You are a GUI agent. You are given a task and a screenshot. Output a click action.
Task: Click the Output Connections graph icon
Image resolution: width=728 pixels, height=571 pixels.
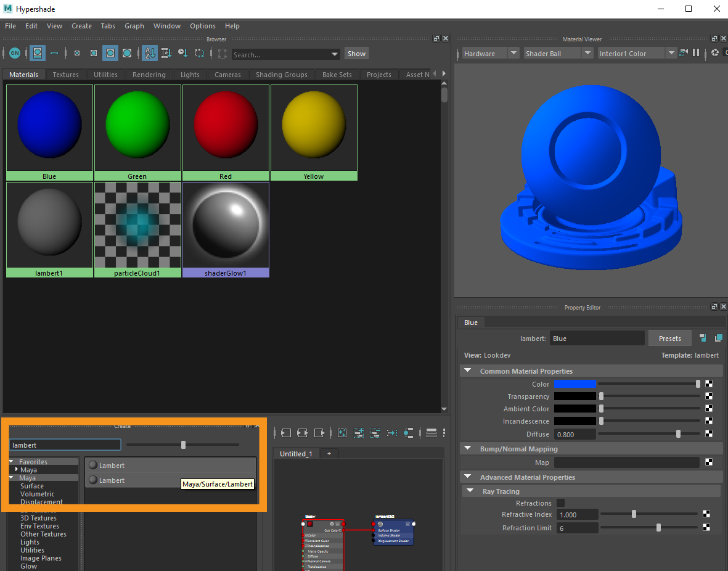click(x=319, y=433)
